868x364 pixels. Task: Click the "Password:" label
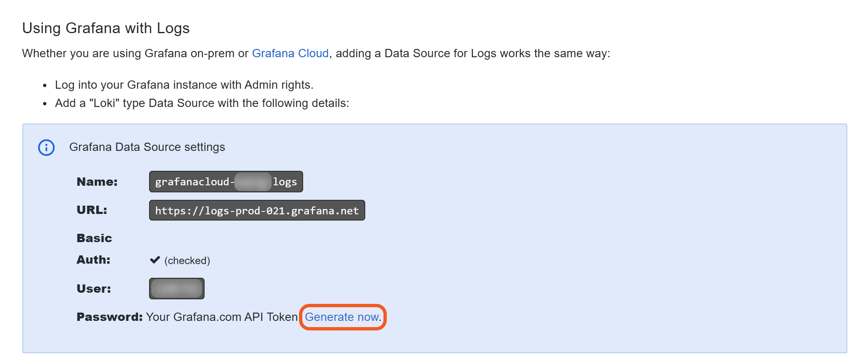[109, 317]
